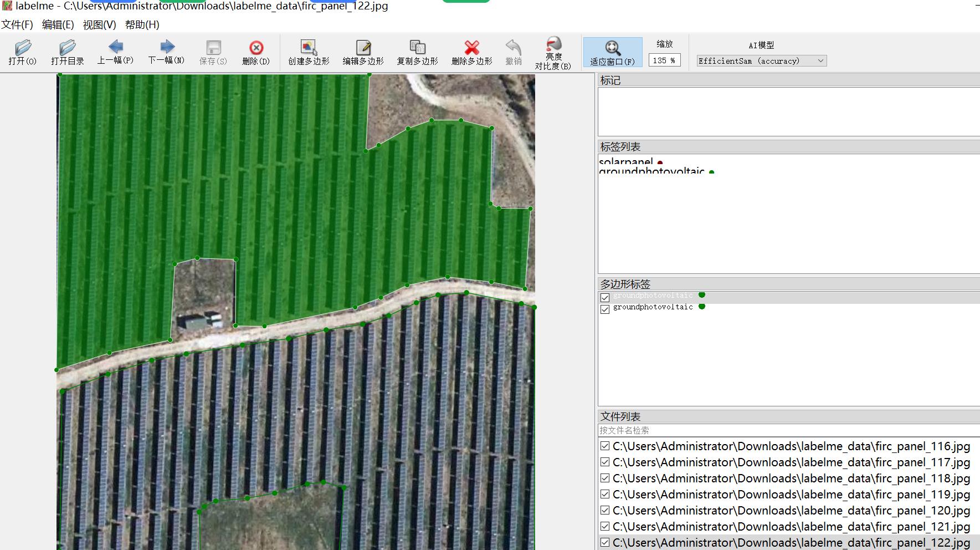Select firc_panel_119.jpg in file list

tap(791, 494)
